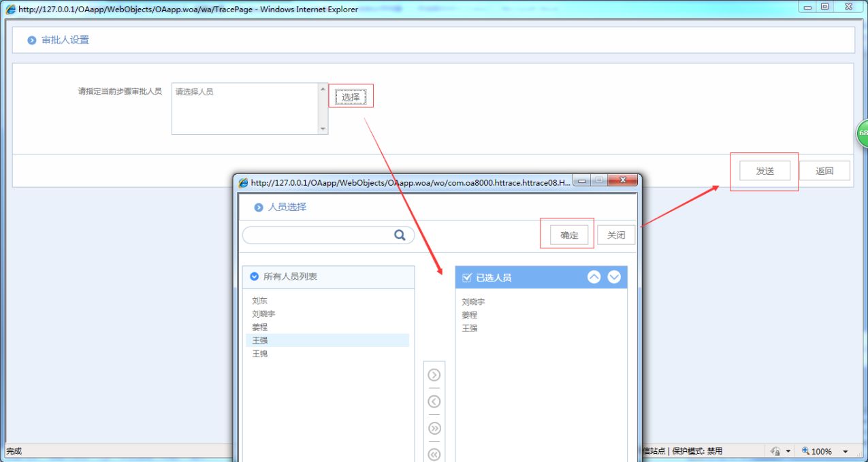Image resolution: width=868 pixels, height=462 pixels.
Task: Move selected person right with single arrow
Action: tap(434, 375)
